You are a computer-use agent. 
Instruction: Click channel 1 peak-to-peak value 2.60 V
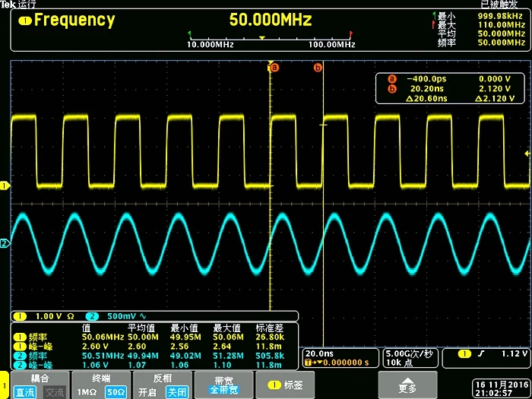click(x=95, y=347)
